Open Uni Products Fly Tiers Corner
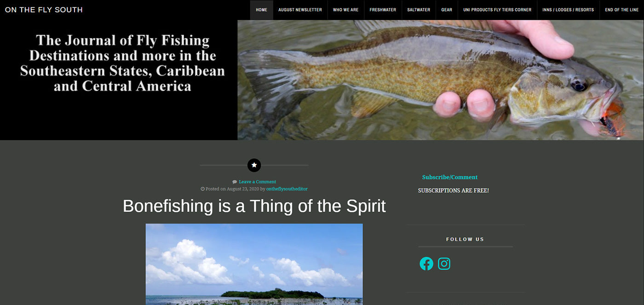 pyautogui.click(x=497, y=10)
